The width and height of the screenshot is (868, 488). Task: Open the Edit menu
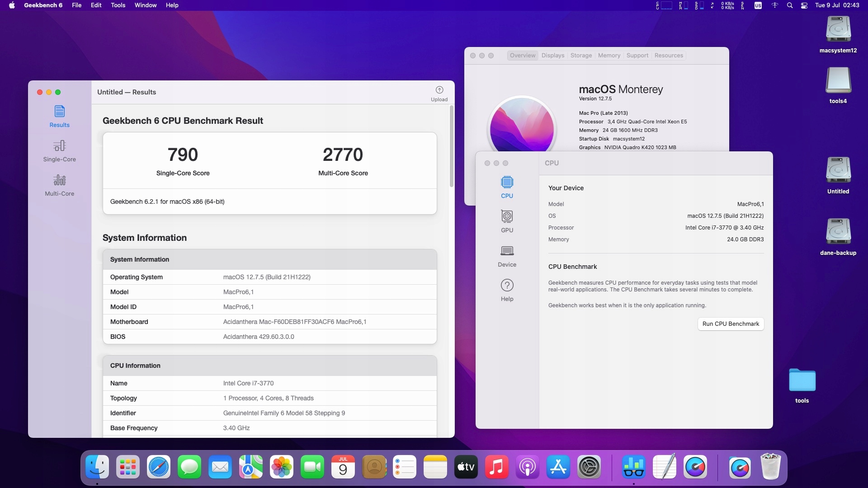pos(96,5)
